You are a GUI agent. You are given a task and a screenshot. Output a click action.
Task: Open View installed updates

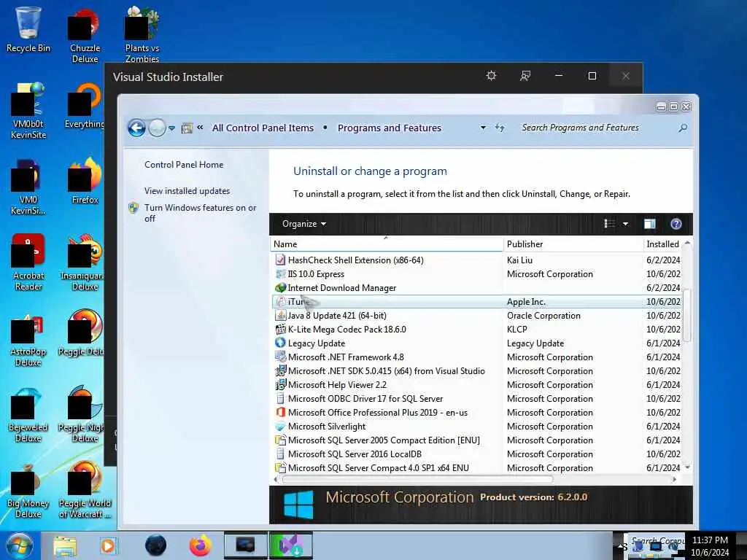(x=187, y=190)
